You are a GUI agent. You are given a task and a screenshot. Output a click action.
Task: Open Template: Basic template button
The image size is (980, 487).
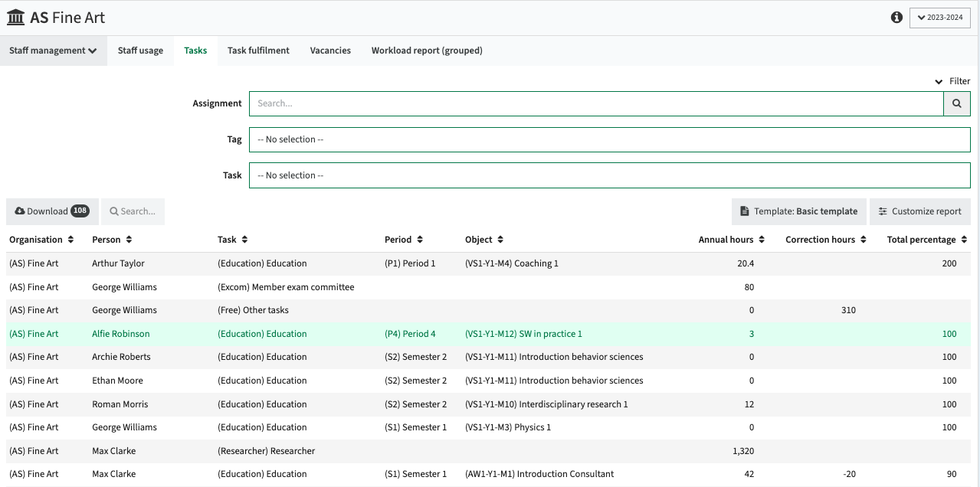[x=799, y=211]
